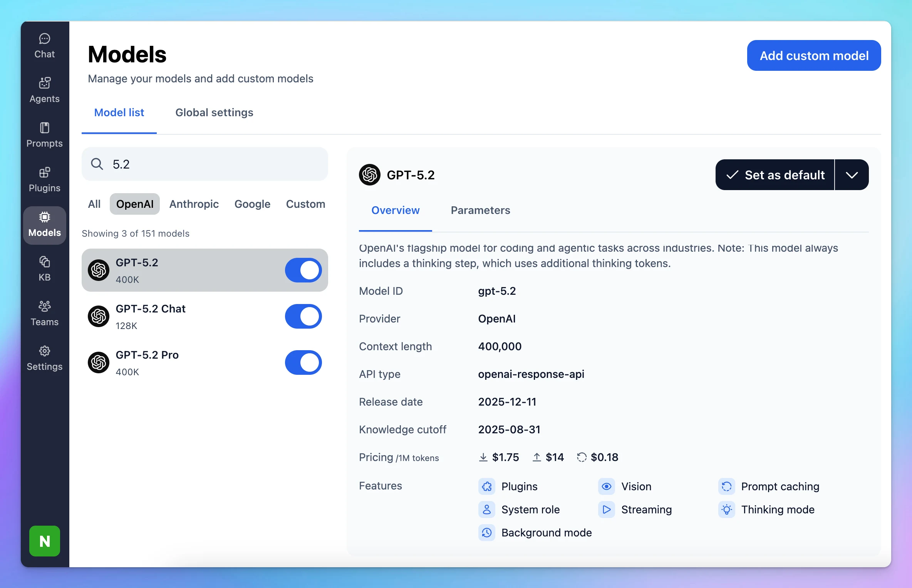Filter models by OpenAI
Screen dimensions: 912x588
pyautogui.click(x=135, y=204)
